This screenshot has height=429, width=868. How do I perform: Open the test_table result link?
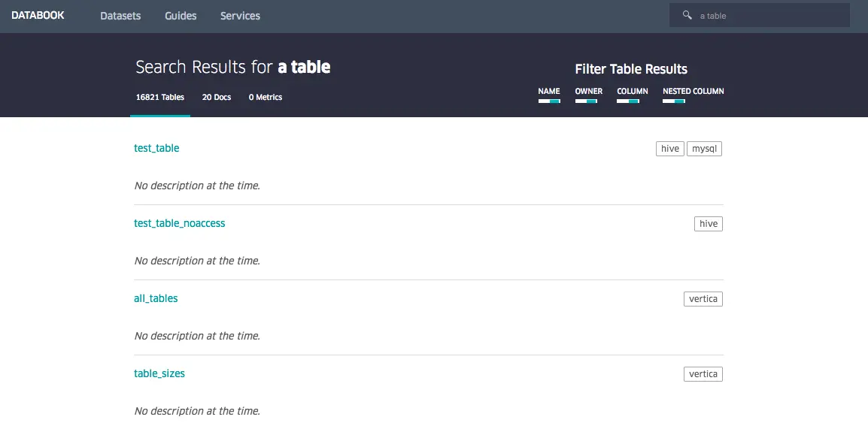click(156, 148)
